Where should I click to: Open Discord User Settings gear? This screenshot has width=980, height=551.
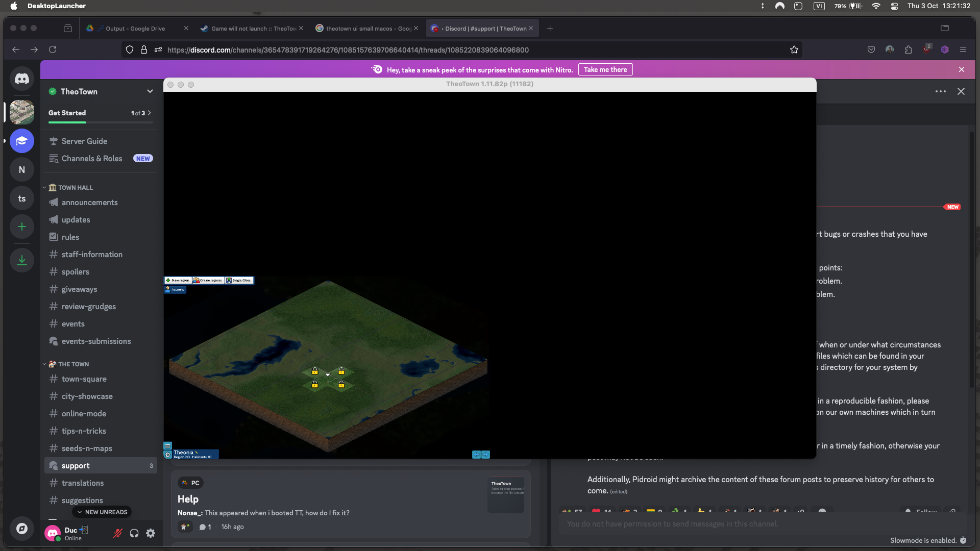coord(151,533)
